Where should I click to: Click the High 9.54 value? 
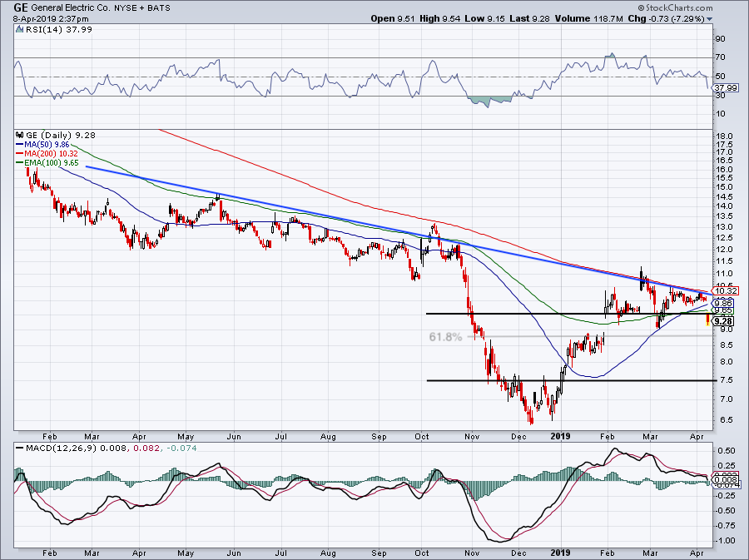pyautogui.click(x=440, y=18)
